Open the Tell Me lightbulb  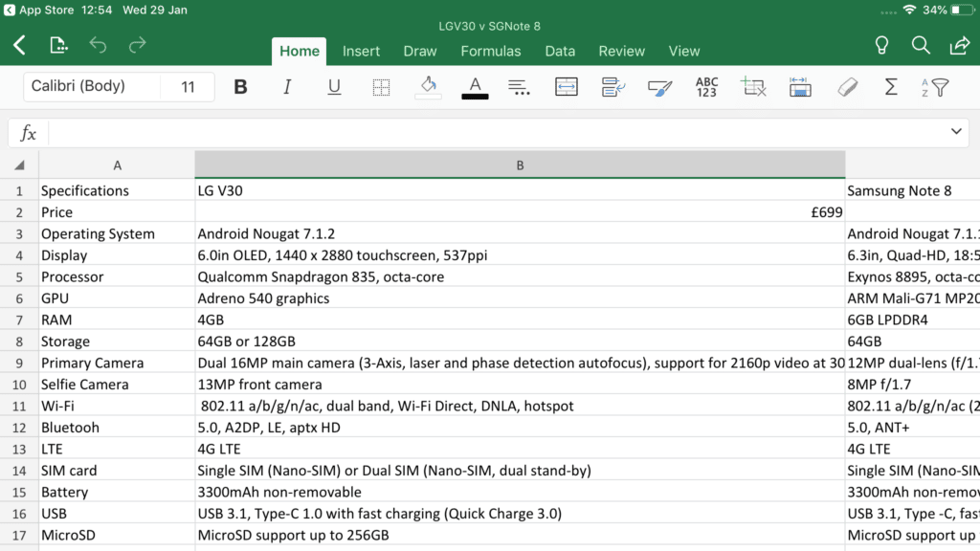[882, 45]
